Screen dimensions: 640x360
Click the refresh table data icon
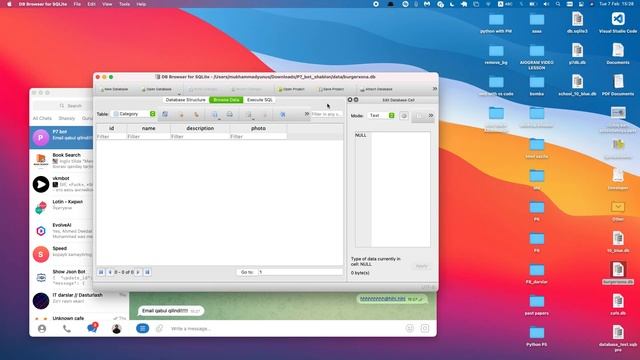165,114
